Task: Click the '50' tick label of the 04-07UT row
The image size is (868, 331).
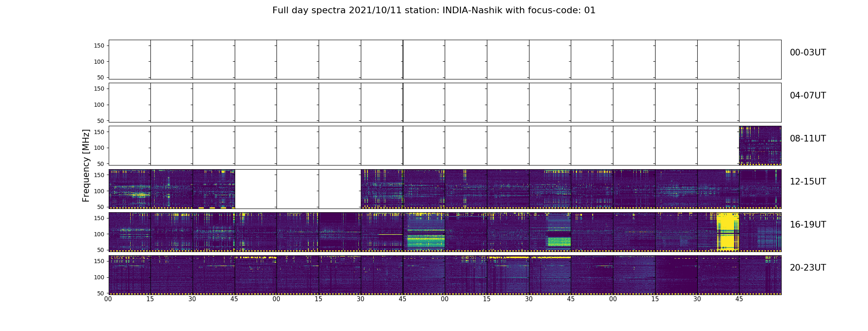Action: point(100,120)
